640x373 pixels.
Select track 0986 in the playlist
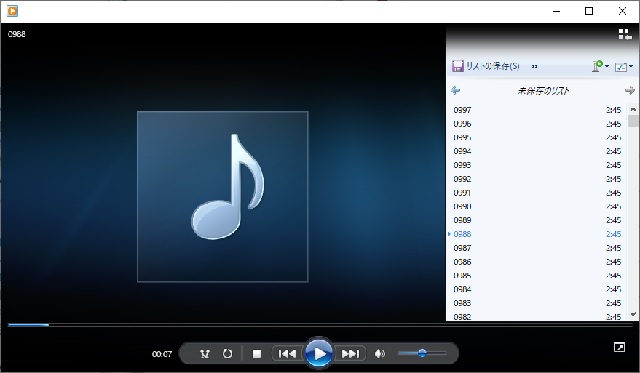pyautogui.click(x=537, y=262)
